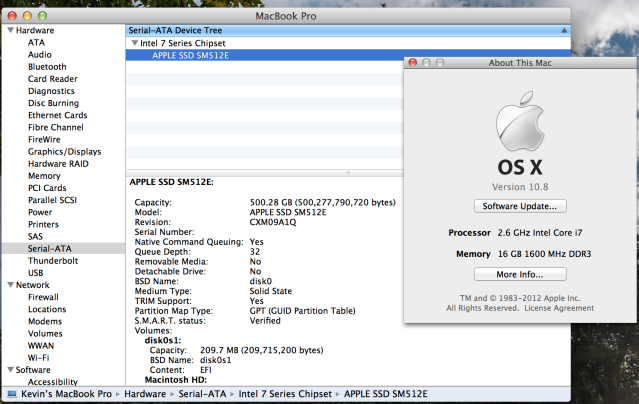The image size is (639, 404).
Task: Select Bluetooth in the Hardware list
Action: click(x=47, y=67)
